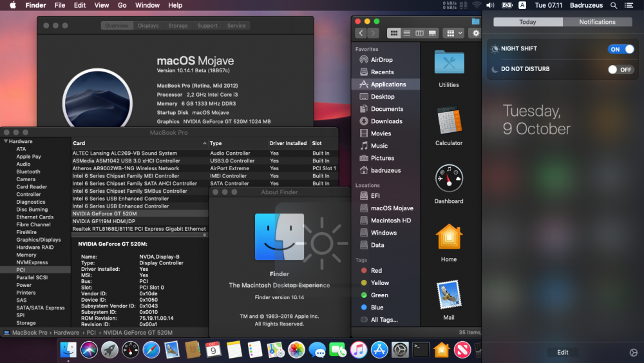
Task: Open Siri from the Dock
Action: point(89,350)
